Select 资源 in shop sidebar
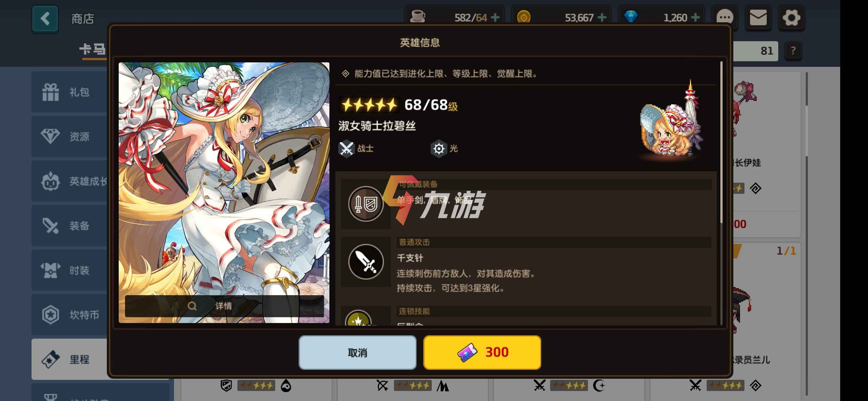Image resolution: width=868 pixels, height=401 pixels. [x=69, y=136]
